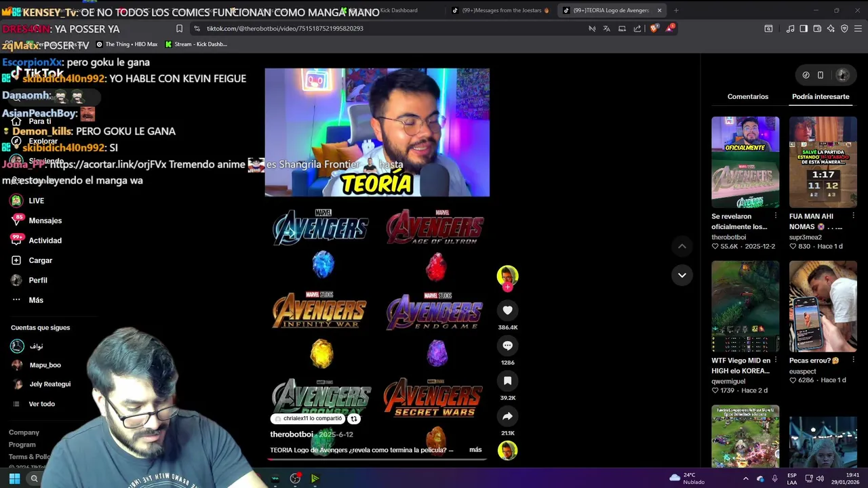Screen dimensions: 868x488
Task: Click the TikTok coin icon in top-right pill
Action: click(x=806, y=75)
